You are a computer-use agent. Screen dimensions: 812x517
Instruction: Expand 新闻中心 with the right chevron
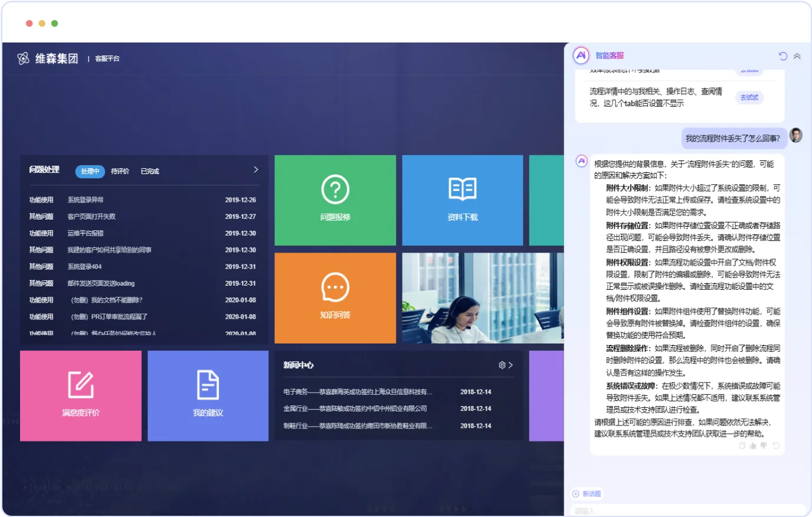click(x=511, y=365)
